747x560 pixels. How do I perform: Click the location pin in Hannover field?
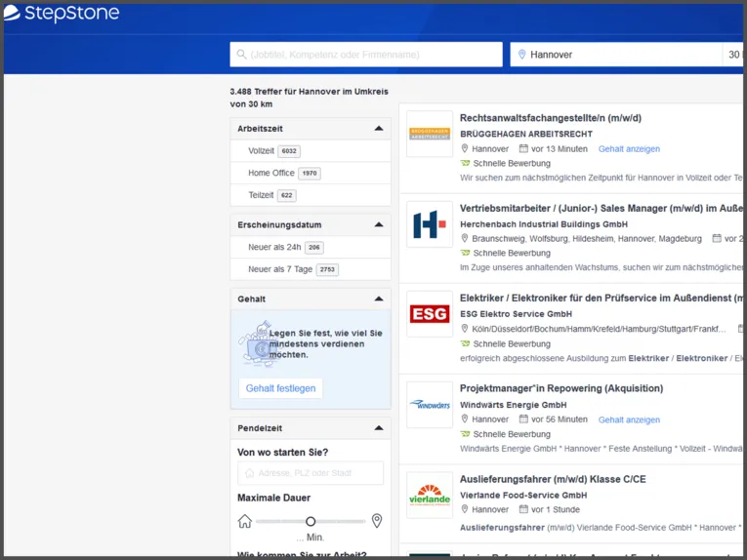click(521, 55)
